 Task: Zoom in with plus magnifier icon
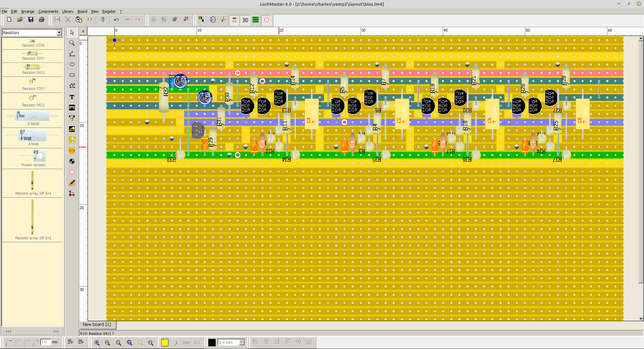[x=97, y=343]
